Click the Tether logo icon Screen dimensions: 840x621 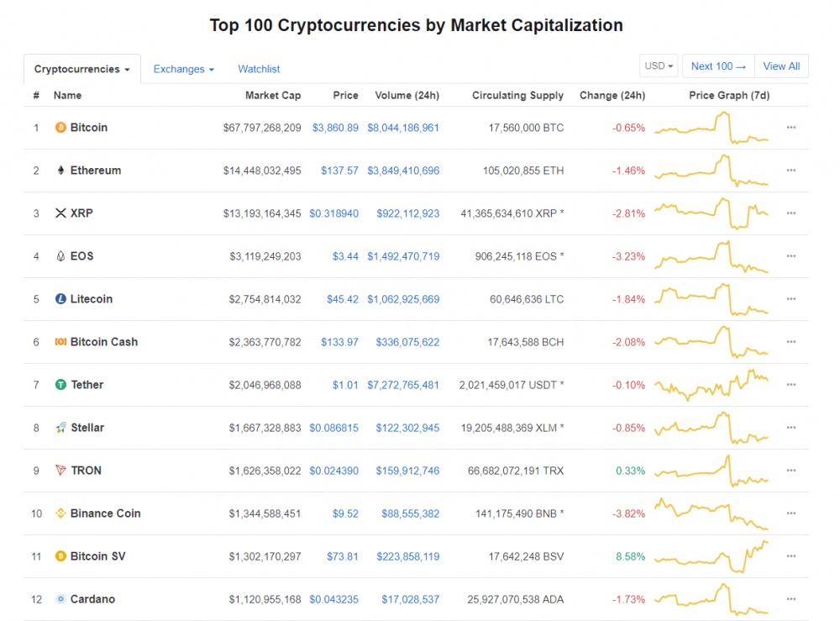click(60, 385)
